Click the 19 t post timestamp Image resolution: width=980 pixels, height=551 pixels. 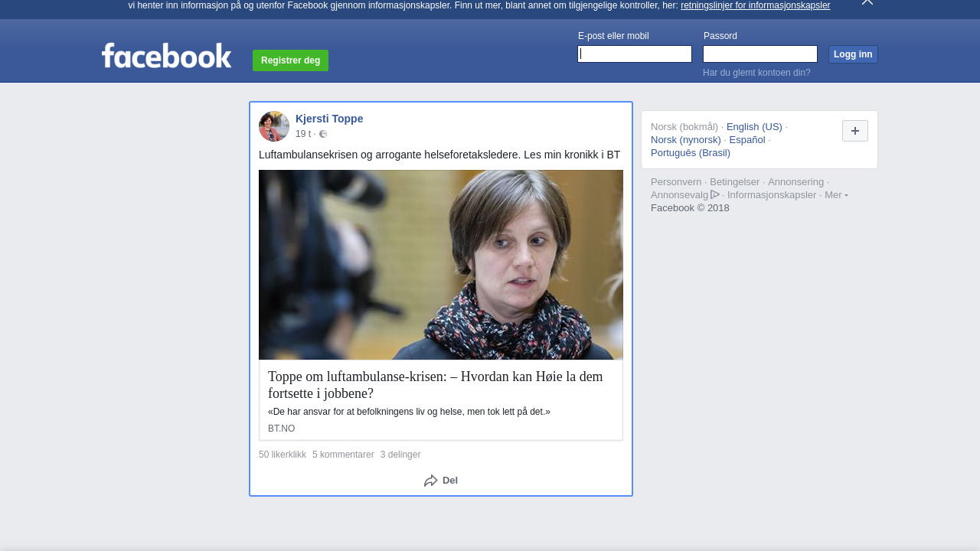(x=303, y=134)
